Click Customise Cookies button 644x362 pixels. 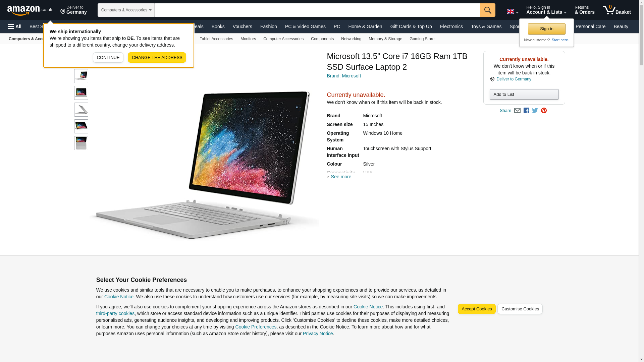click(x=520, y=309)
